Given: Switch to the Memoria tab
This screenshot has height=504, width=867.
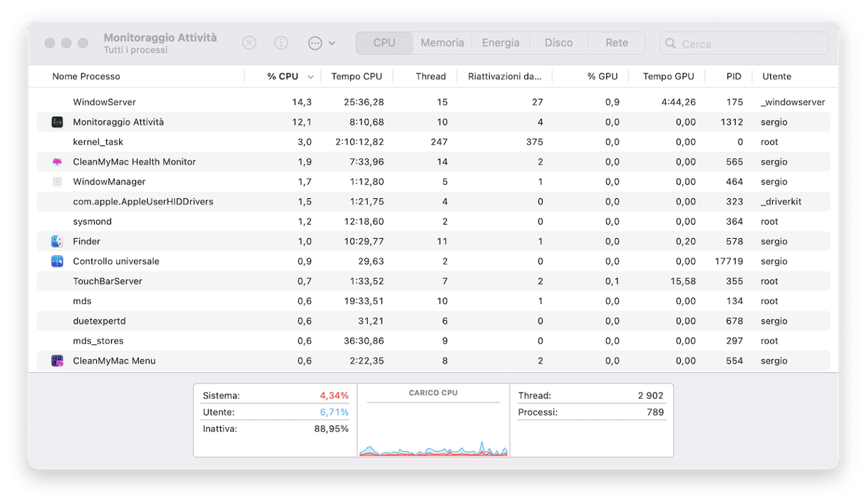Looking at the screenshot, I should [x=442, y=43].
